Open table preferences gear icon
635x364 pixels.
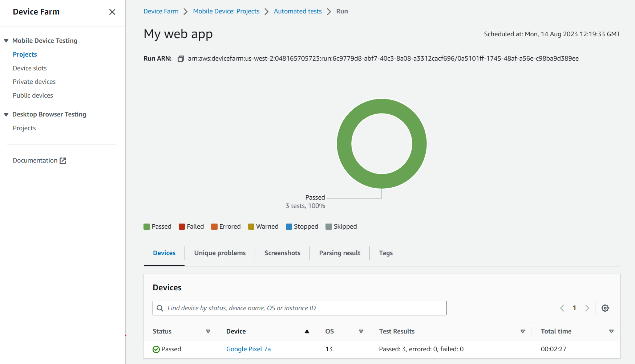coord(605,308)
